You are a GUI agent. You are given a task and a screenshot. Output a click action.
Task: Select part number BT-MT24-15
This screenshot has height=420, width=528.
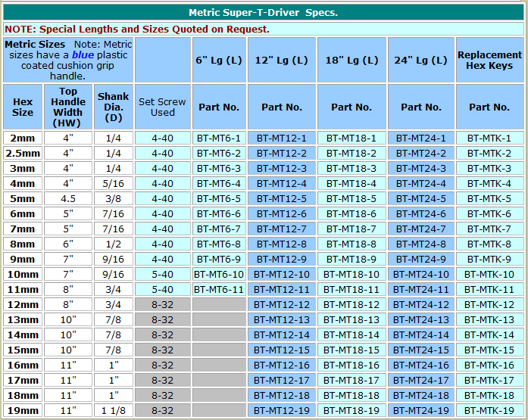click(421, 350)
